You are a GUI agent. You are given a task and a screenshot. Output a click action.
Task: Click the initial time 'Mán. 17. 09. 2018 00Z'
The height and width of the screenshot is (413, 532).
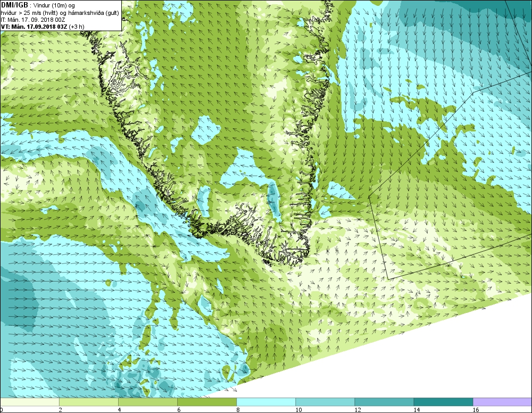click(36, 20)
